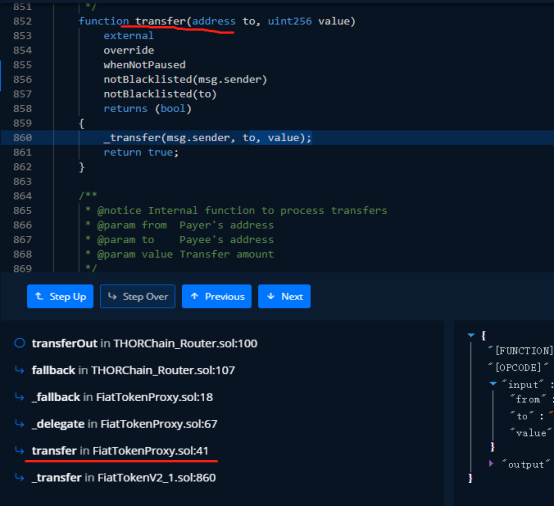Select fallback in THORChain_Router.sol:107 frame
Screen dimensions: 554x507
(133, 370)
